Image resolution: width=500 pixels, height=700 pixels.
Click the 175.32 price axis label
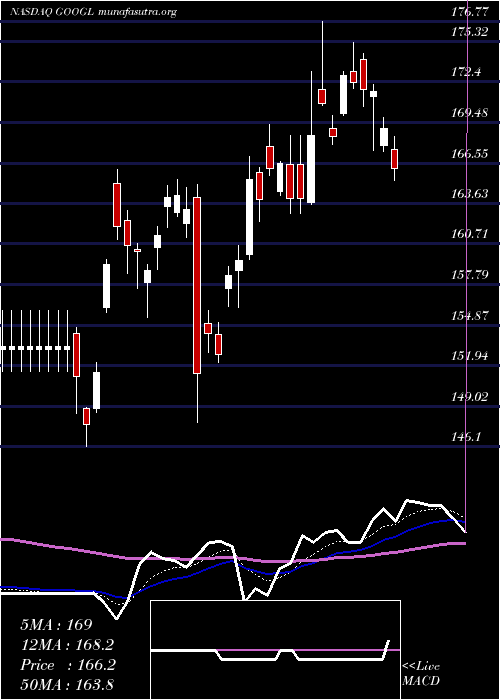coord(468,32)
